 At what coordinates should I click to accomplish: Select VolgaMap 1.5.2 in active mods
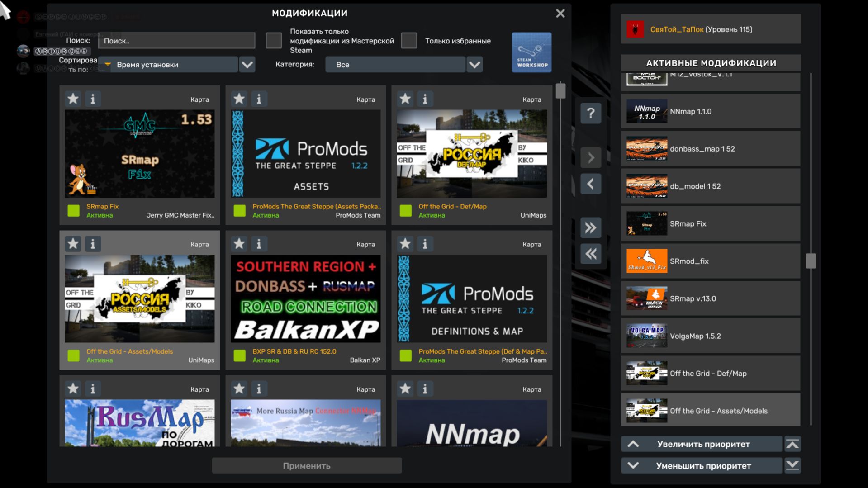pos(711,336)
